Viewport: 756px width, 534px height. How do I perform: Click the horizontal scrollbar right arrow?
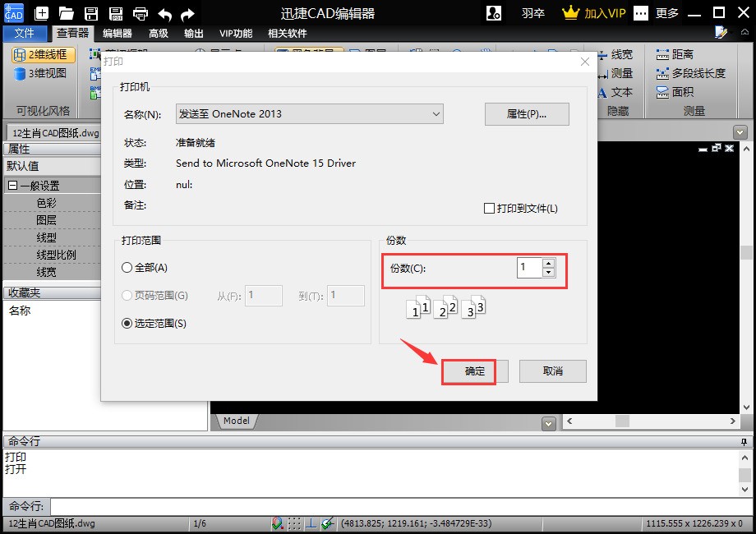click(733, 421)
